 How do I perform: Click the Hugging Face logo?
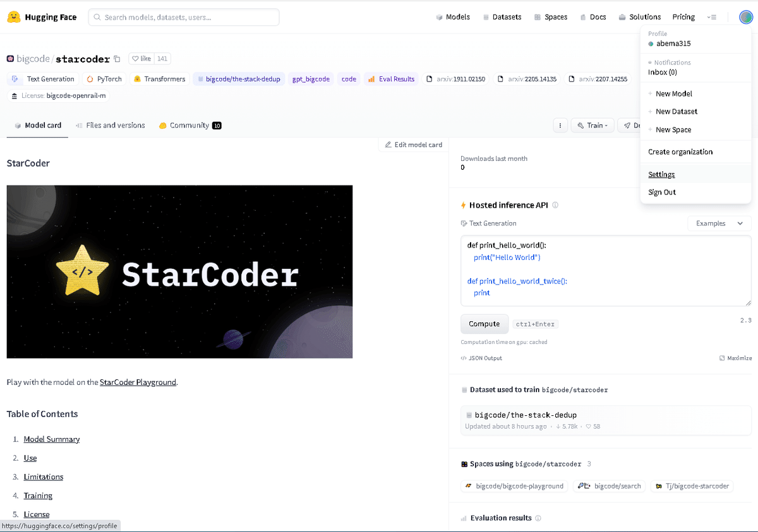42,17
